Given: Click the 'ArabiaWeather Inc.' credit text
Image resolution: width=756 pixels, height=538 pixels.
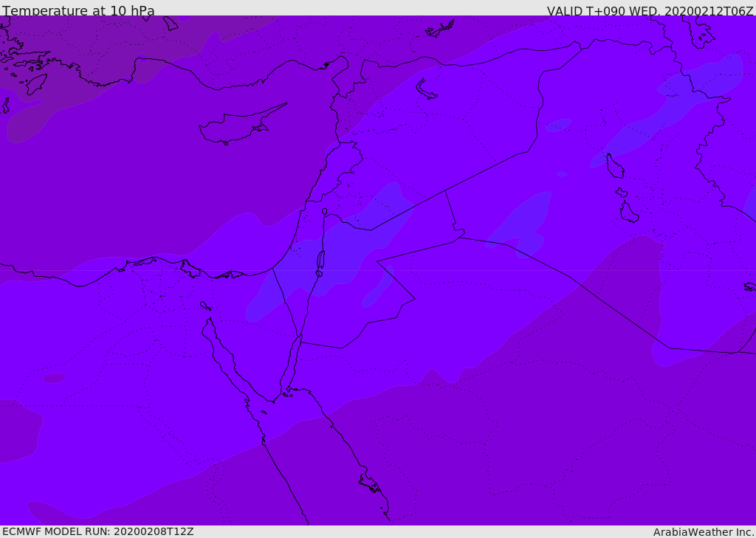Looking at the screenshot, I should coord(703,532).
